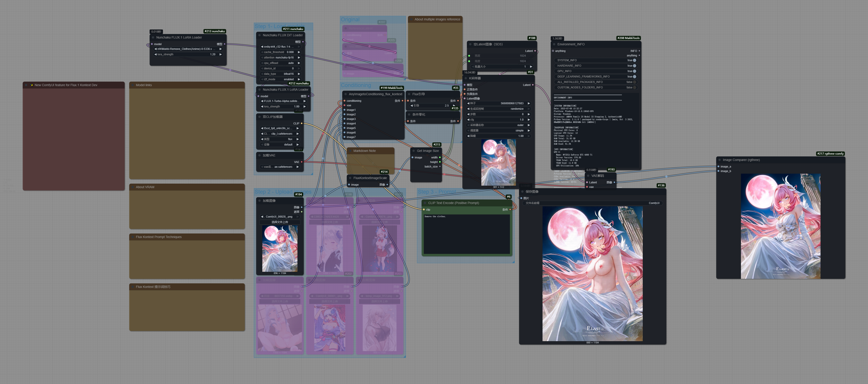Collapse the Image Comparer (rgthree) node dot
This screenshot has width=868, height=384.
click(720, 160)
